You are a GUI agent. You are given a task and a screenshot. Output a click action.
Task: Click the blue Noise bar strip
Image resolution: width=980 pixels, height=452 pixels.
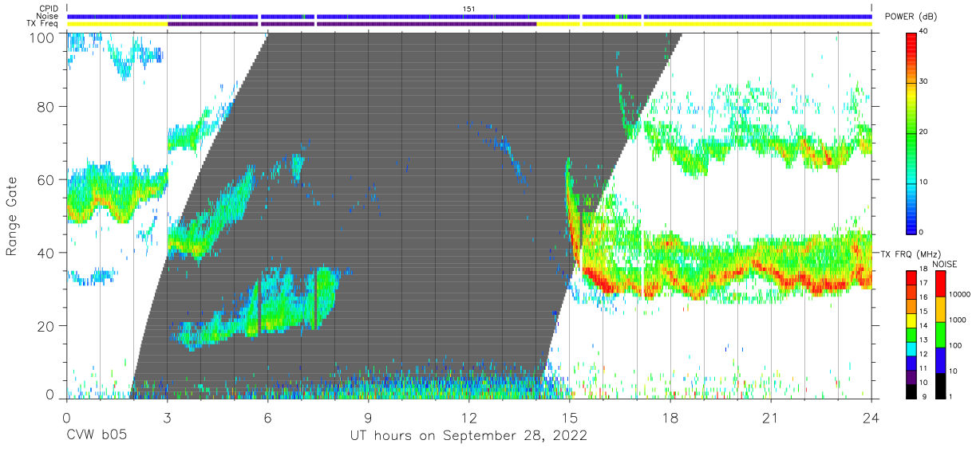pyautogui.click(x=469, y=16)
